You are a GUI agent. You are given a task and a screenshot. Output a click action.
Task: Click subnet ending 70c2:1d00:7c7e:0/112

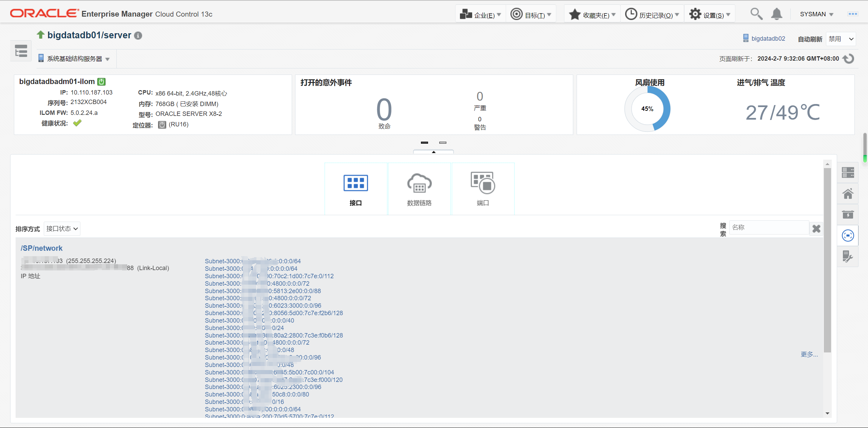[269, 276]
